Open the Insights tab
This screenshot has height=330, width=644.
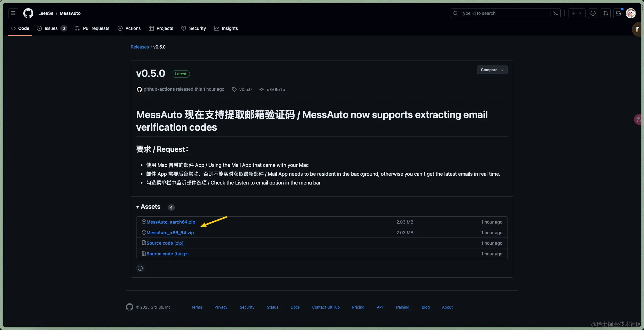pos(226,28)
